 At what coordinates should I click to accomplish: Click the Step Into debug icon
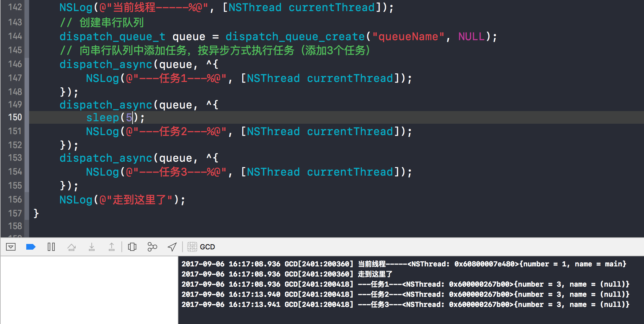[92, 247]
